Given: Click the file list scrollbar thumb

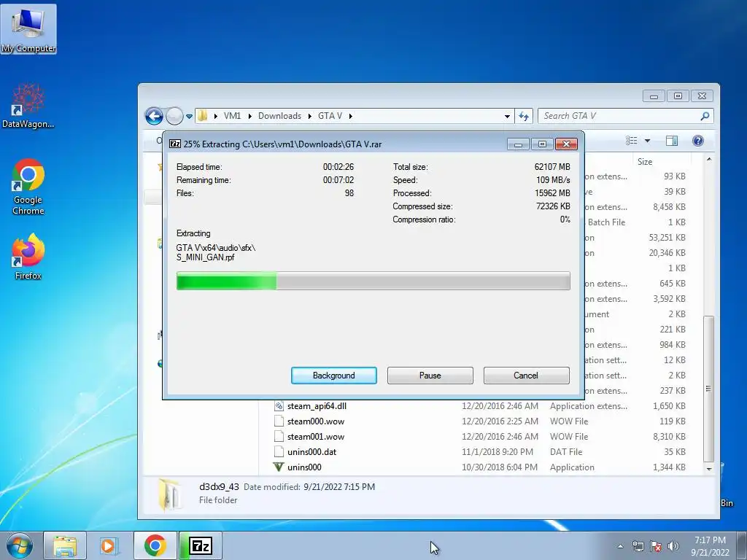Looking at the screenshot, I should click(x=709, y=389).
